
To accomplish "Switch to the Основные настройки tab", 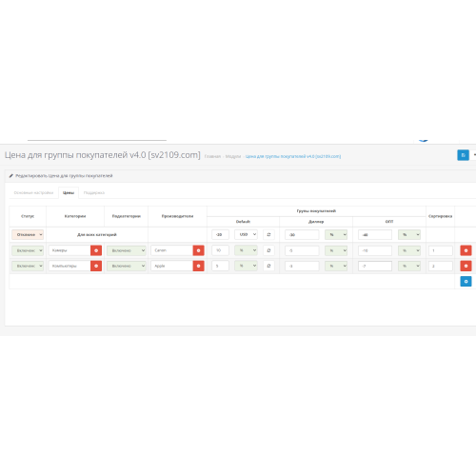I will click(x=33, y=192).
